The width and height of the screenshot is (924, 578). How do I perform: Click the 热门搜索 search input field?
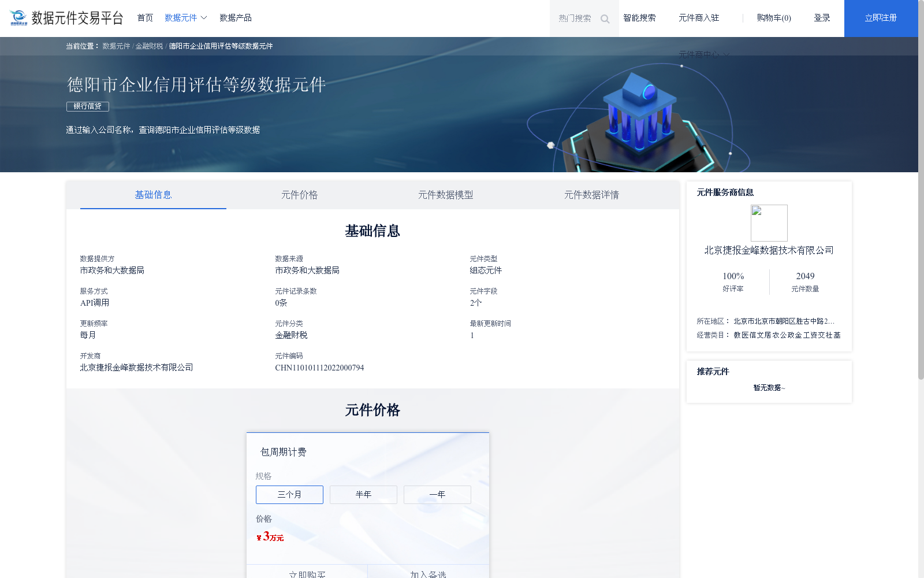pos(573,18)
